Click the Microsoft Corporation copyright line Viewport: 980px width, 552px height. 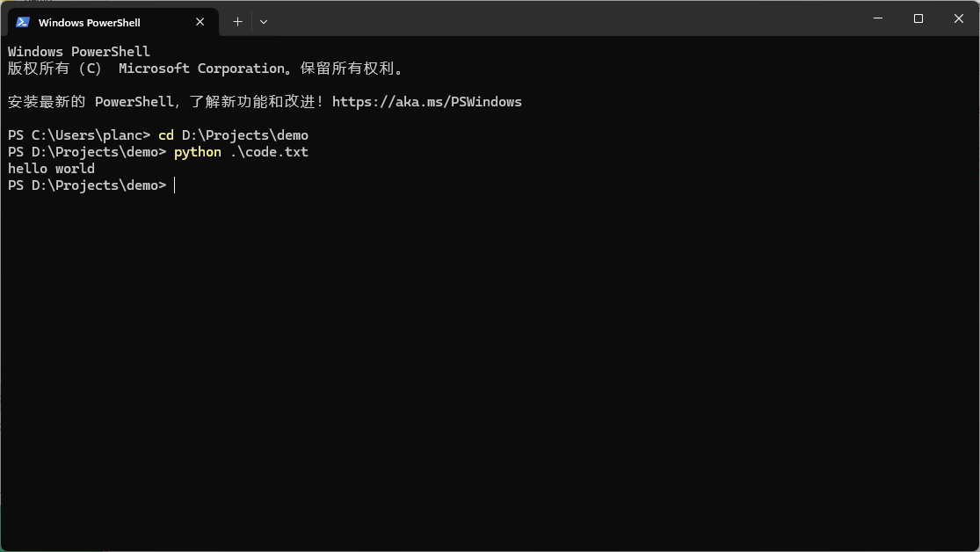[x=205, y=69]
